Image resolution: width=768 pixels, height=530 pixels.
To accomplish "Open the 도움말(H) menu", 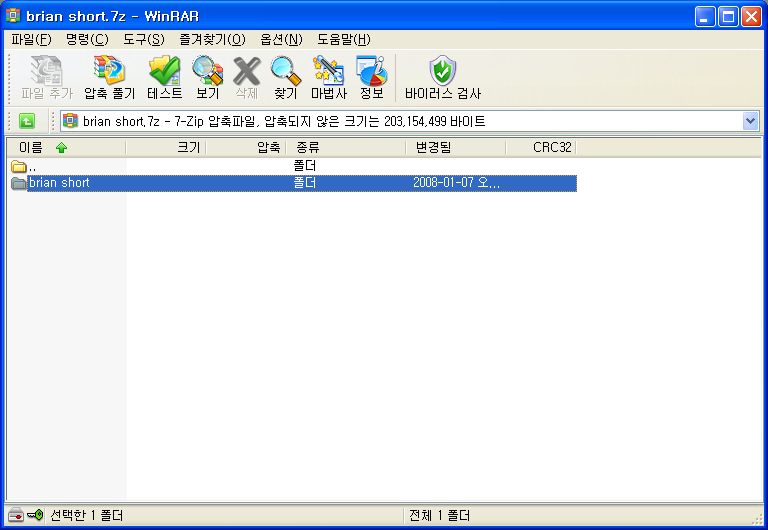I will tap(343, 39).
